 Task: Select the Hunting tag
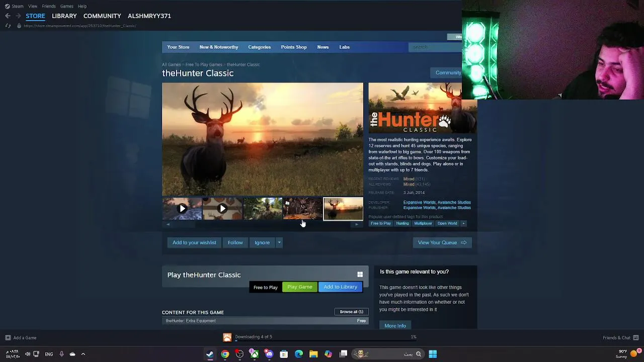[x=403, y=224]
